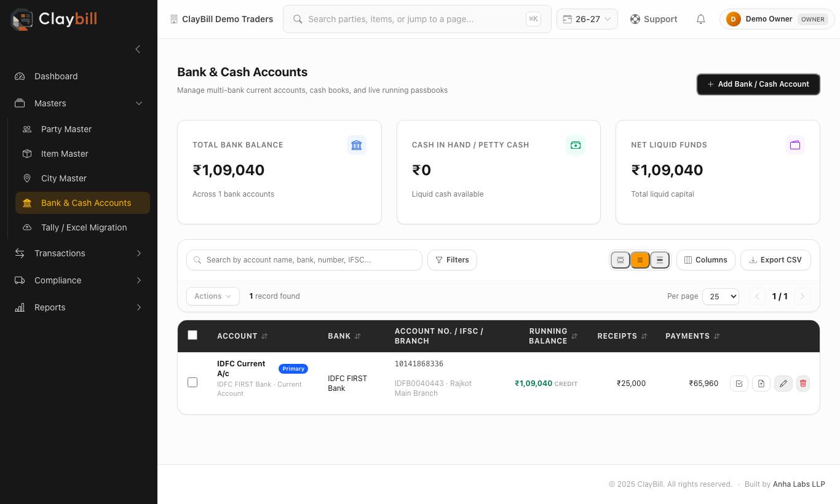The image size is (840, 504).
Task: Open the notifications bell
Action: click(700, 19)
